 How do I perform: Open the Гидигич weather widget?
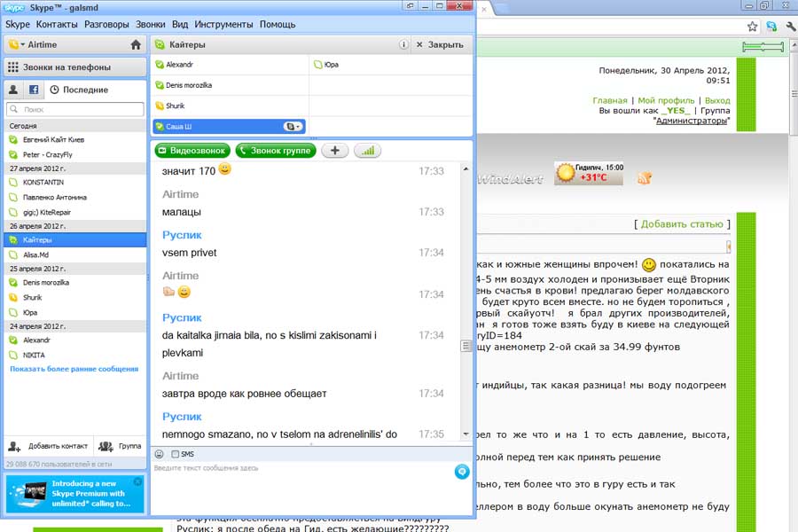click(589, 173)
